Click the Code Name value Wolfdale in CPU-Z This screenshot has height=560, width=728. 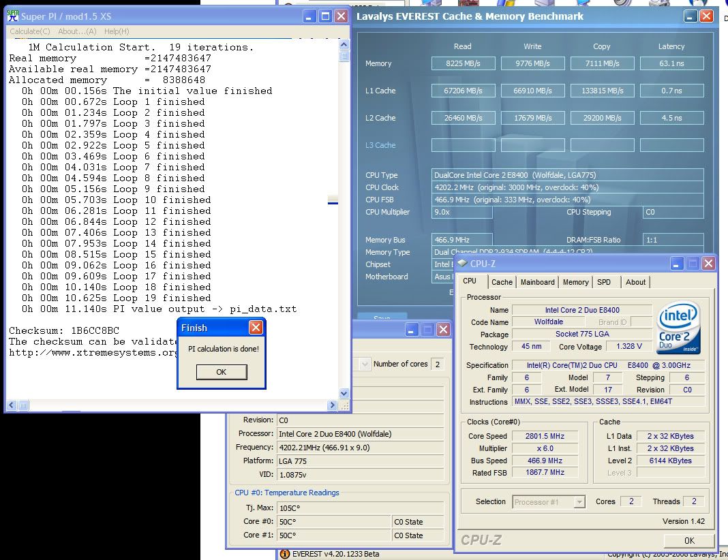(x=548, y=322)
